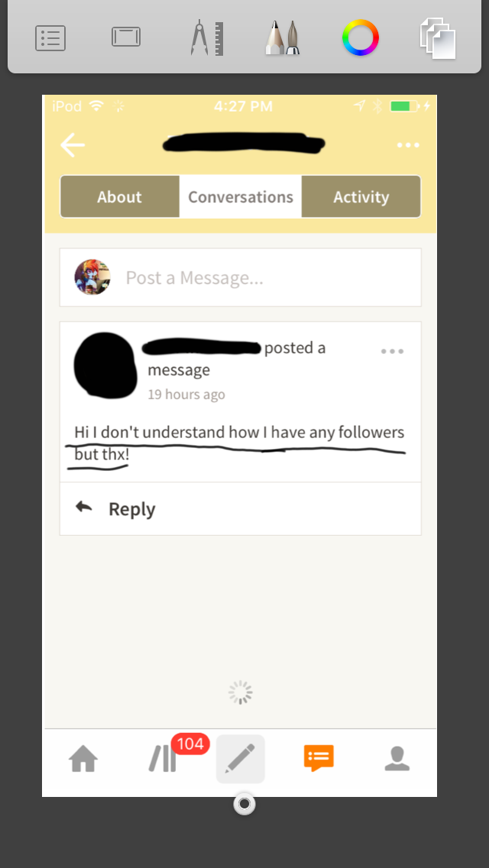Screen dimensions: 489x868
Task: Expand the message options three-dots
Action: (x=392, y=351)
